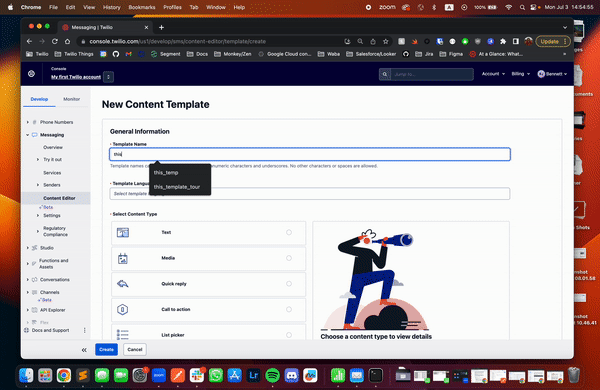Open My first Twilio account link
The width and height of the screenshot is (600, 390).
pyautogui.click(x=76, y=77)
